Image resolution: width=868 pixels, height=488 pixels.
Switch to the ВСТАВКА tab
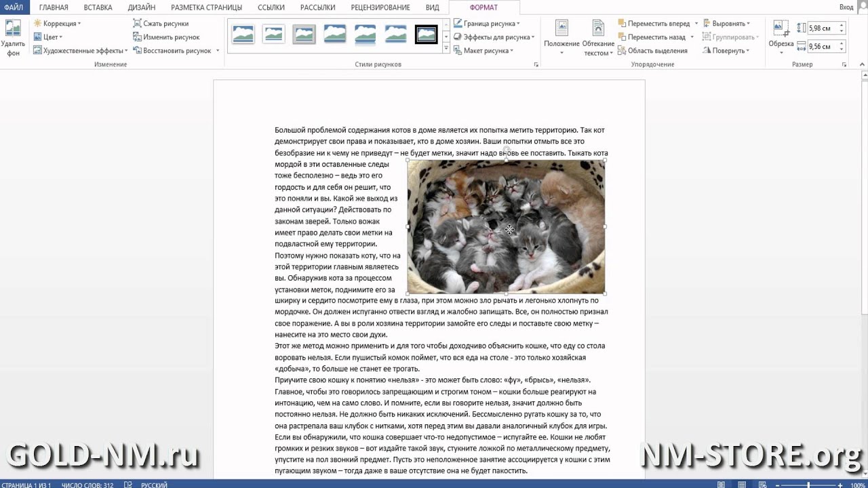point(98,7)
